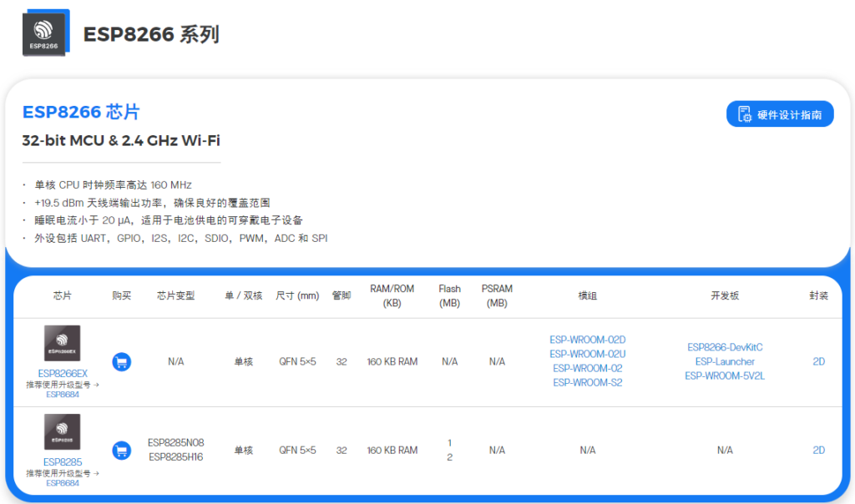The width and height of the screenshot is (855, 504).
Task: Click the ESP8285N08 variant cell
Action: pyautogui.click(x=175, y=443)
